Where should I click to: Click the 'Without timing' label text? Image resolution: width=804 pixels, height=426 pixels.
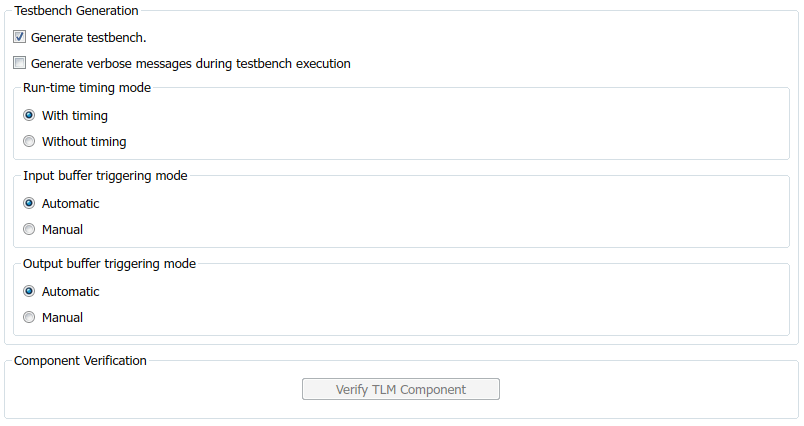point(84,142)
